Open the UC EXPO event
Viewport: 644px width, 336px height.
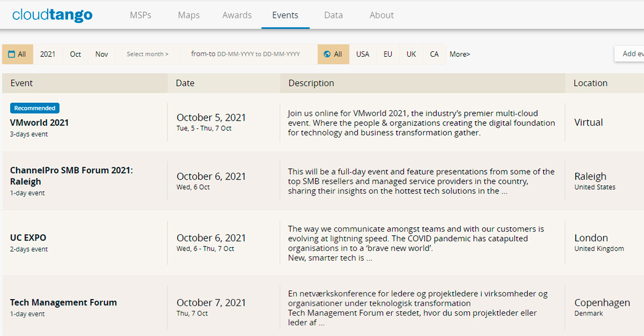pos(28,237)
